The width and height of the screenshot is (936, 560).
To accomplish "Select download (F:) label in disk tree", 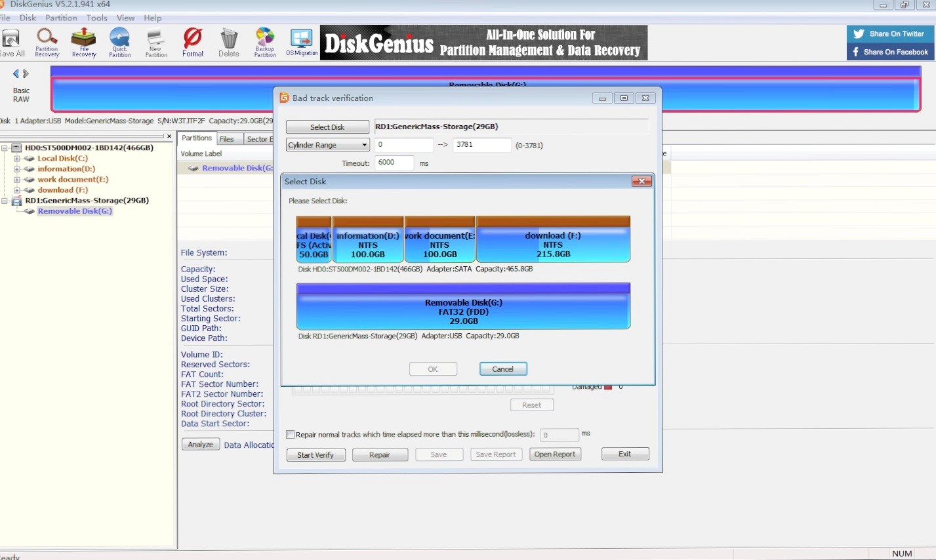I will tap(62, 190).
